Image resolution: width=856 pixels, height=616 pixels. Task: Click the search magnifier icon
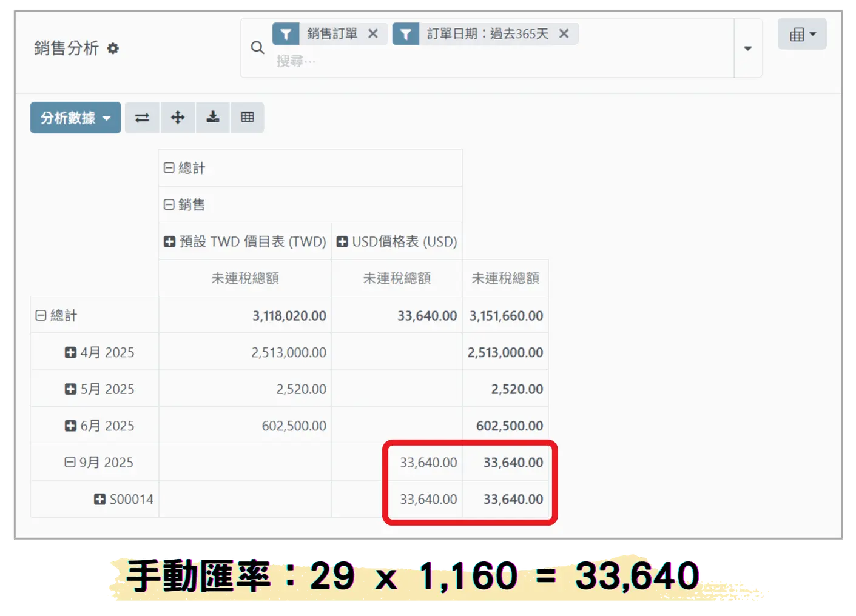pos(257,48)
